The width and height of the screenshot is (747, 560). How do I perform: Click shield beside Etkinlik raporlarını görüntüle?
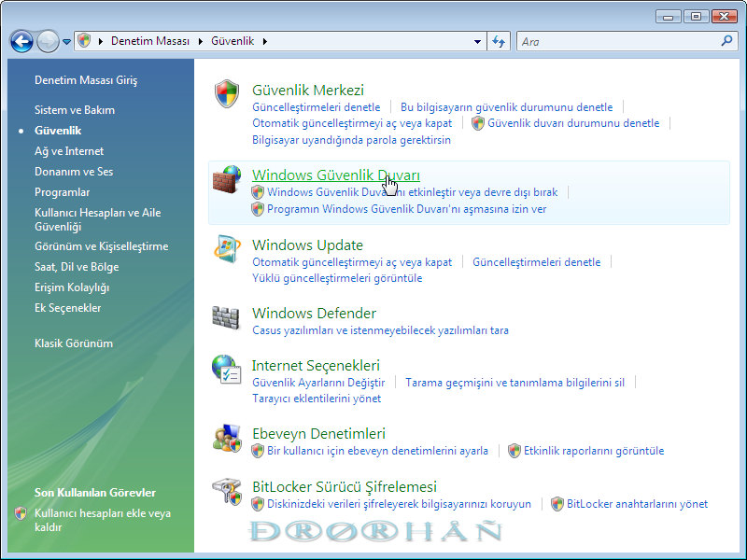click(514, 451)
